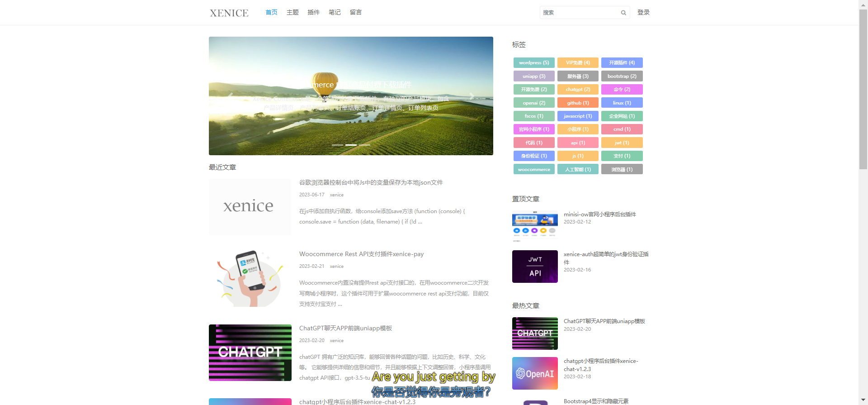
Task: Open the 首页 nav item
Action: tap(272, 12)
